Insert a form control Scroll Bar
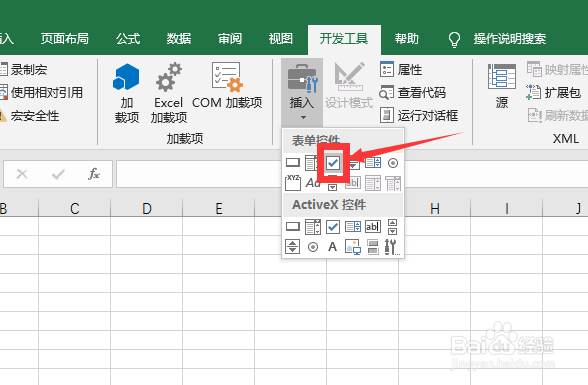Image resolution: width=588 pixels, height=385 pixels. click(332, 184)
